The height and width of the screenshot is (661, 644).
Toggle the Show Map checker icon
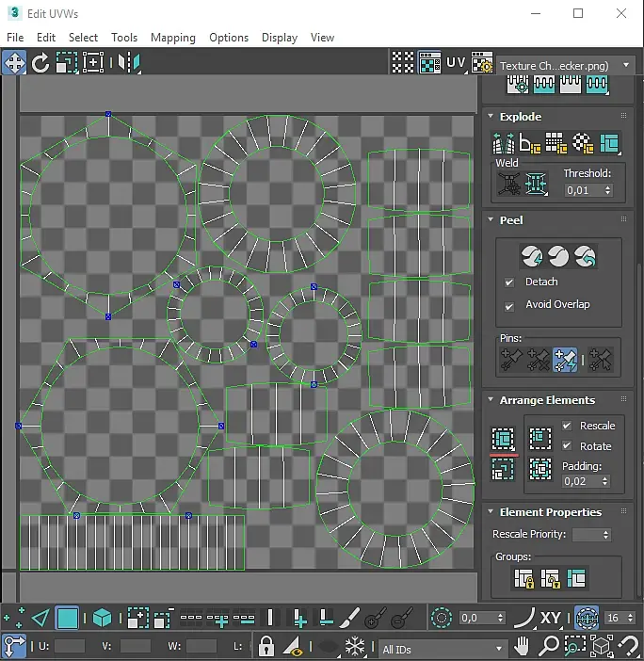[429, 63]
